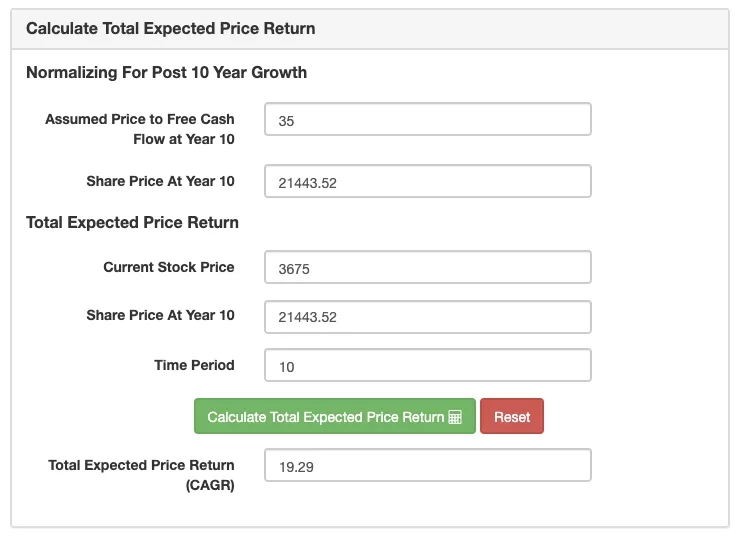The image size is (740, 536).
Task: Focus the Assumed Price to Free Cash Flow field
Action: tap(428, 120)
